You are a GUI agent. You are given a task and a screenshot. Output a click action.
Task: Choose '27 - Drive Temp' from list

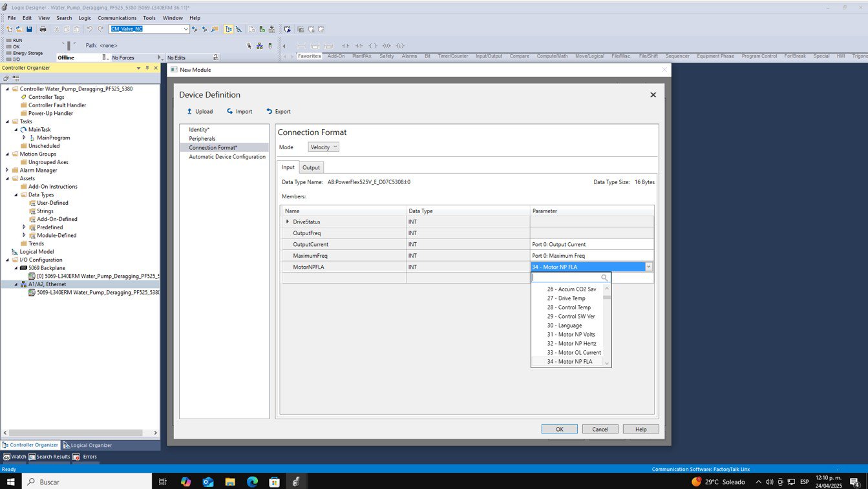566,298
